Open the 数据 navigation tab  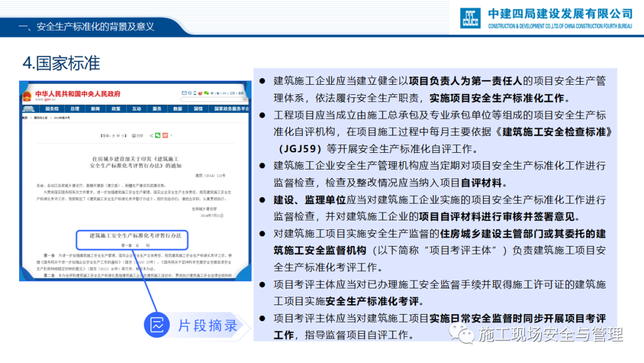coord(178,109)
